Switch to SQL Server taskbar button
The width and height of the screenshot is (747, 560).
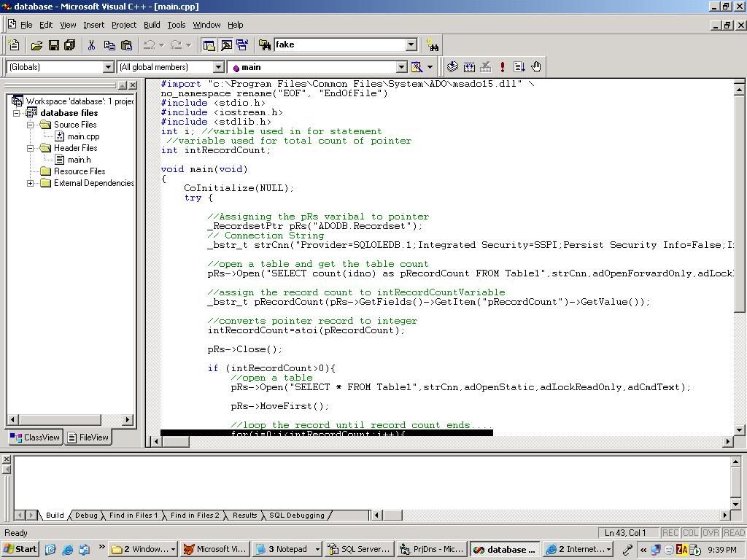click(360, 549)
